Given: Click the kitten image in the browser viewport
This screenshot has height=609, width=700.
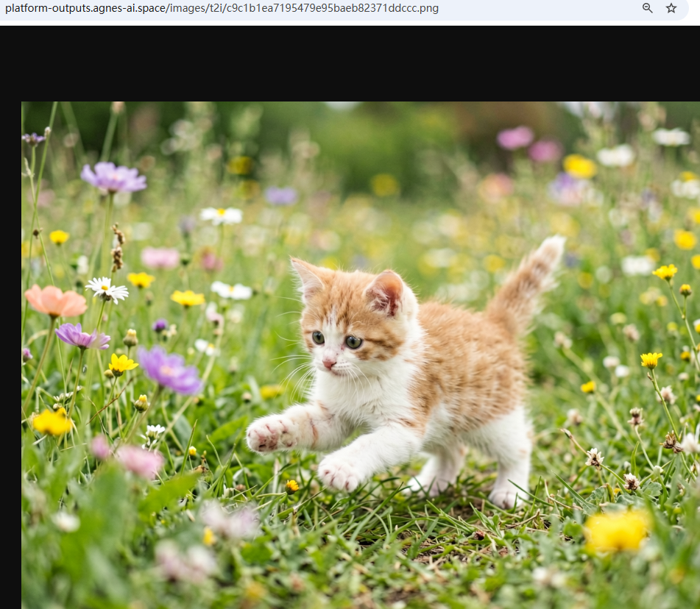Looking at the screenshot, I should [361, 355].
